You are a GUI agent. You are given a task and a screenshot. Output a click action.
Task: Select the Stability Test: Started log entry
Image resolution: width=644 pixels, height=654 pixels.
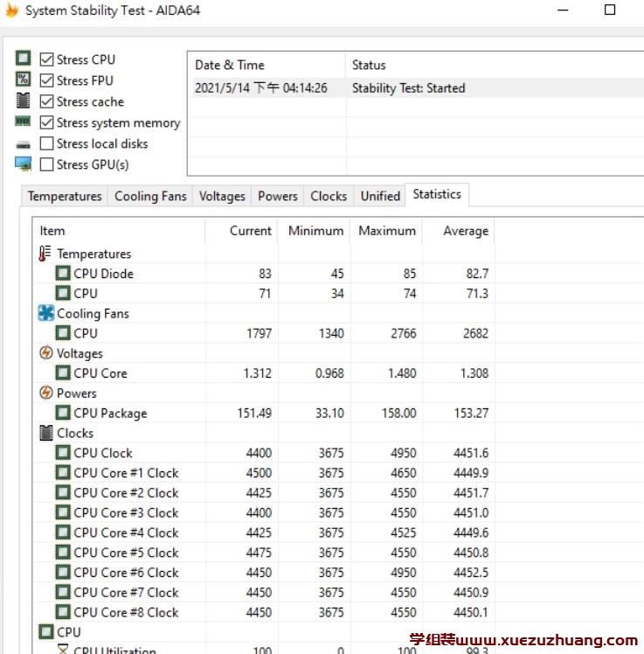click(x=408, y=88)
